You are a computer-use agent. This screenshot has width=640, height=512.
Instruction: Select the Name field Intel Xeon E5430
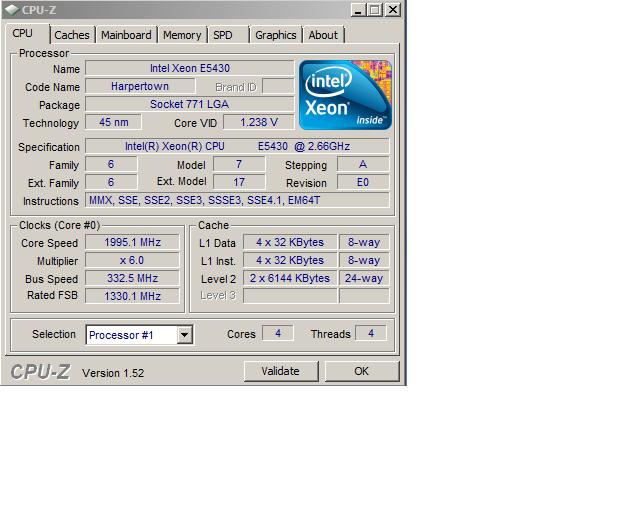189,68
